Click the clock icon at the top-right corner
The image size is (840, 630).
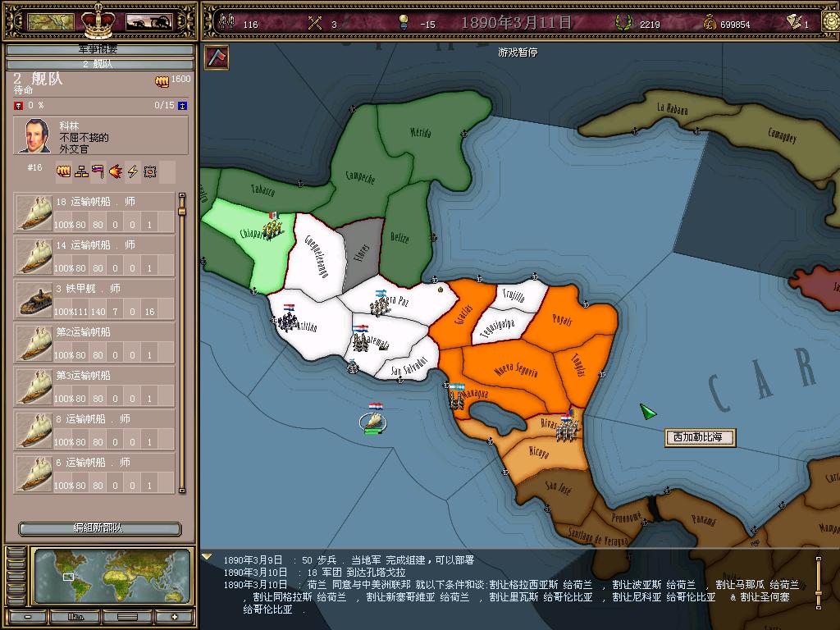coord(832,22)
